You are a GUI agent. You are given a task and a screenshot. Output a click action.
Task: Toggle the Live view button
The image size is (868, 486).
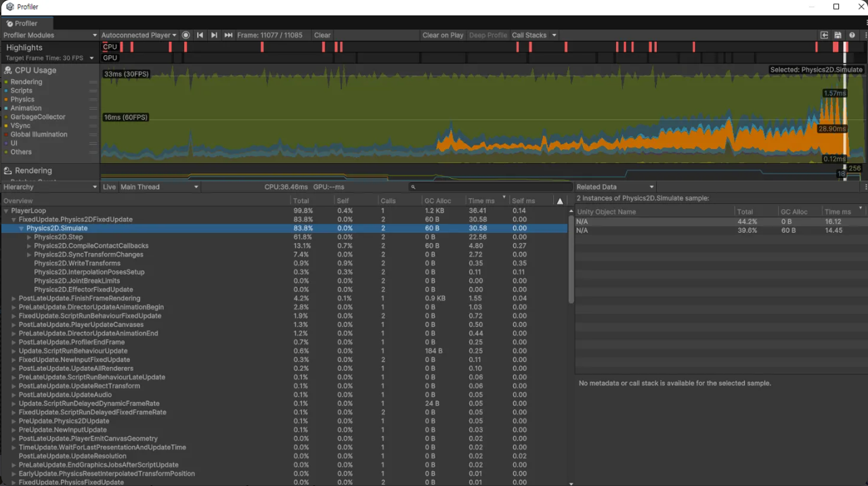109,187
